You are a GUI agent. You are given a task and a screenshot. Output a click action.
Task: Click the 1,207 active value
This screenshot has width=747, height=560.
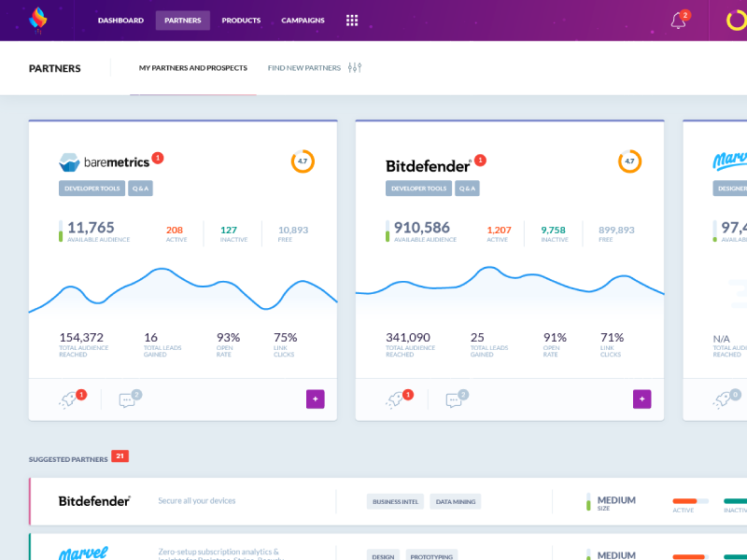click(x=499, y=230)
